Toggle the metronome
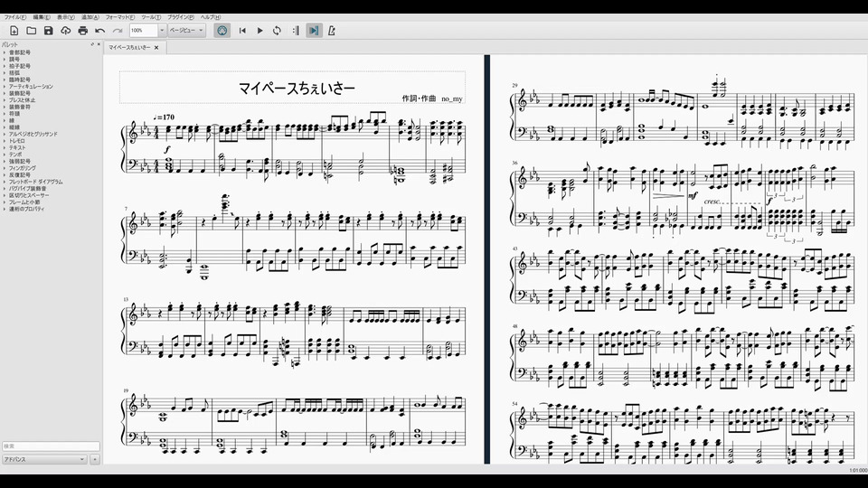 pos(331,31)
